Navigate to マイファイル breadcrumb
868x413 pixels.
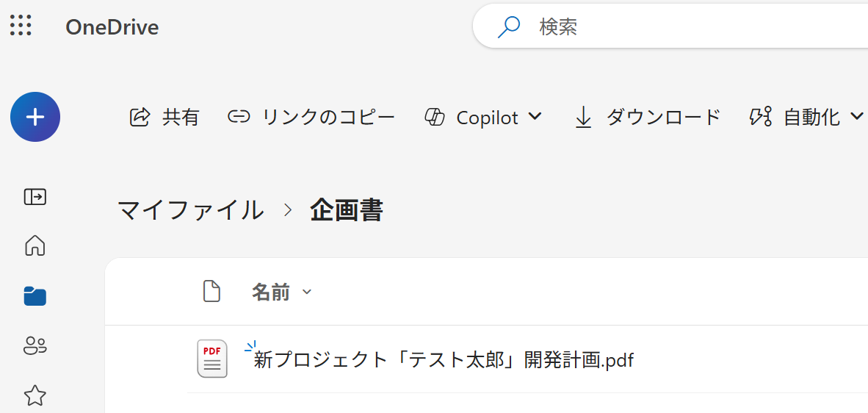pos(191,211)
